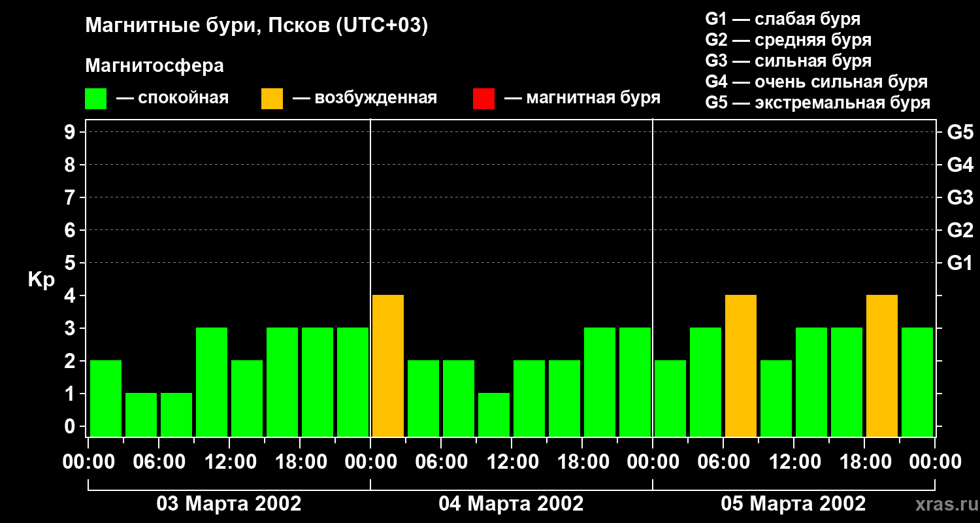Click the red 'магнитная буря' legend swatch

click(x=483, y=99)
